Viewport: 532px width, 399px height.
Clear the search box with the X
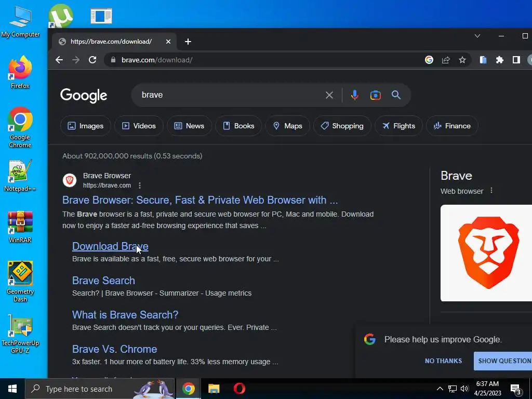click(329, 95)
